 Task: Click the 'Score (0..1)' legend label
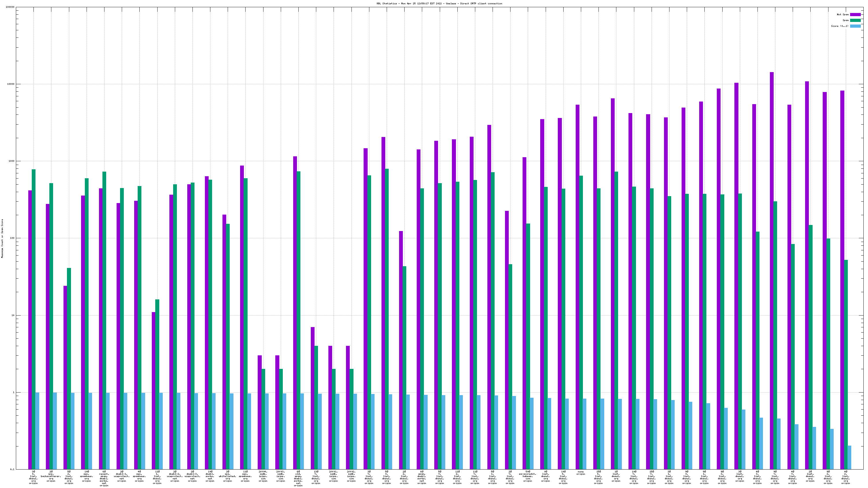pyautogui.click(x=839, y=26)
